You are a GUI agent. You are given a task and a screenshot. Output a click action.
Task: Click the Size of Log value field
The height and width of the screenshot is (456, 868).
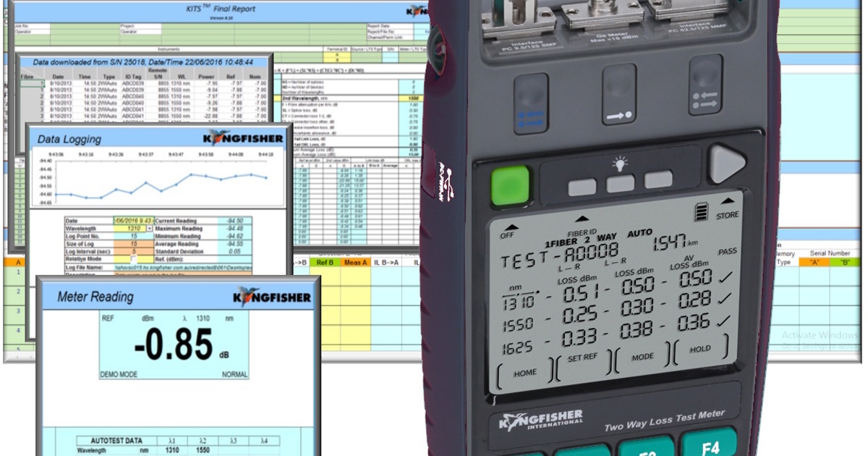(x=133, y=244)
